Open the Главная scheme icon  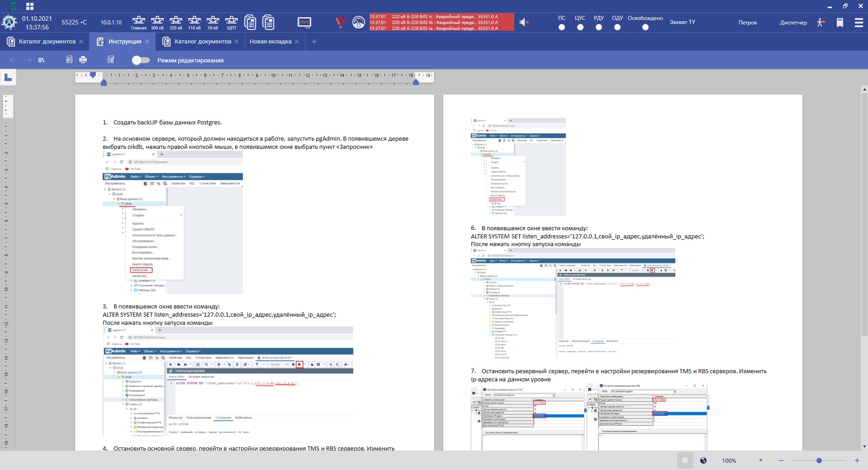click(138, 22)
